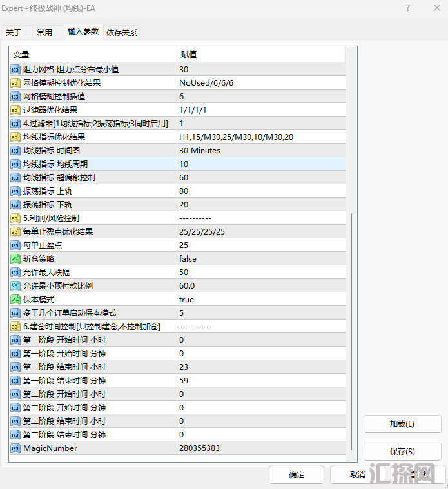This screenshot has width=448, height=489.
Task: Click the boolean icon beside 保本模式
Action: pyautogui.click(x=15, y=300)
